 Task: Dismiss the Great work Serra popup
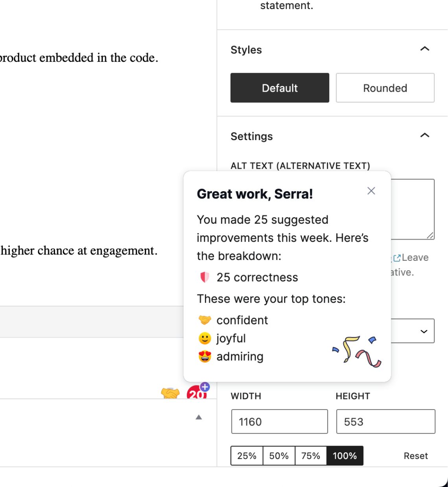click(371, 191)
